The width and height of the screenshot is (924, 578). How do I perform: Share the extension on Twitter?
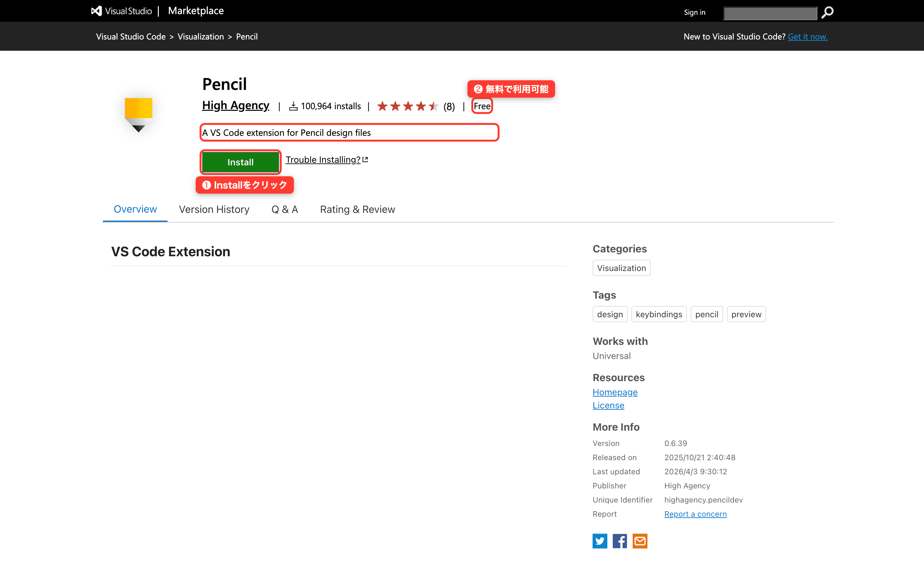pyautogui.click(x=600, y=541)
